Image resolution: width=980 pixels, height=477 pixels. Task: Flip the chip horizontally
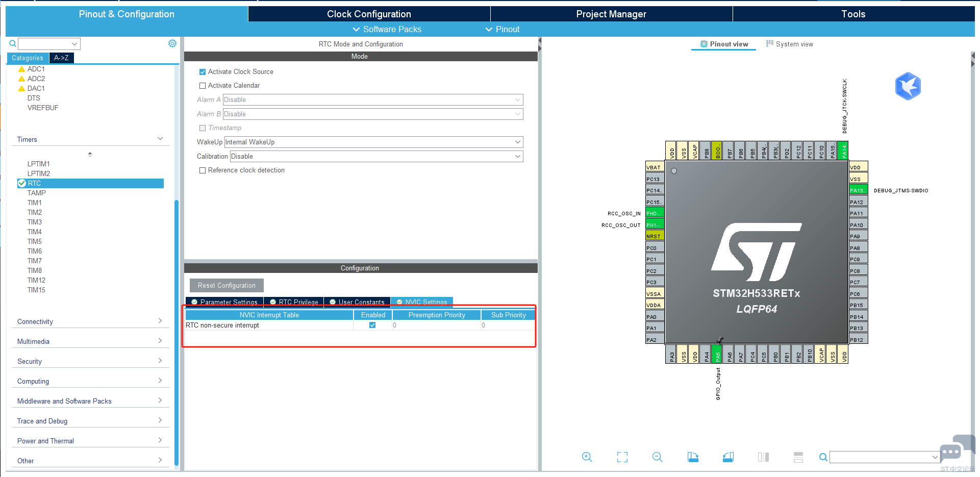pyautogui.click(x=763, y=457)
